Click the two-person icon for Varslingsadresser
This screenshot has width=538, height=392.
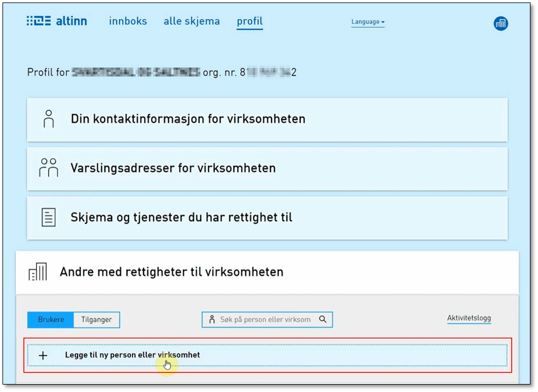click(x=49, y=168)
